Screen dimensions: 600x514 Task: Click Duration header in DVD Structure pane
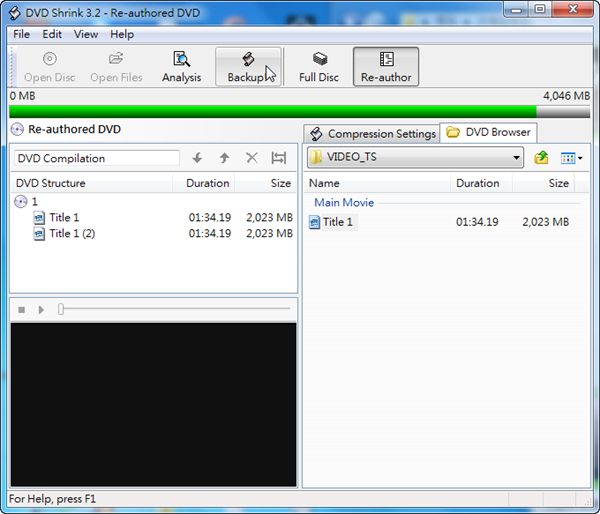point(204,183)
